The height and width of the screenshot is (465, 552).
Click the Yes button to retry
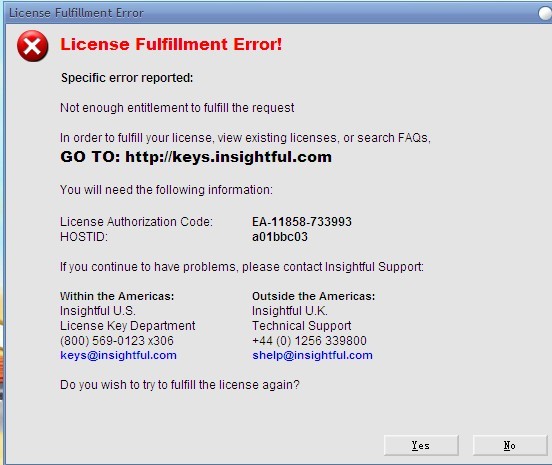click(421, 445)
